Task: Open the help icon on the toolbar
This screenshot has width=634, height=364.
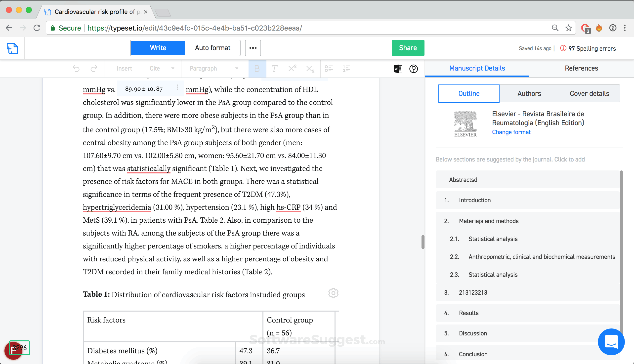Action: coord(414,69)
